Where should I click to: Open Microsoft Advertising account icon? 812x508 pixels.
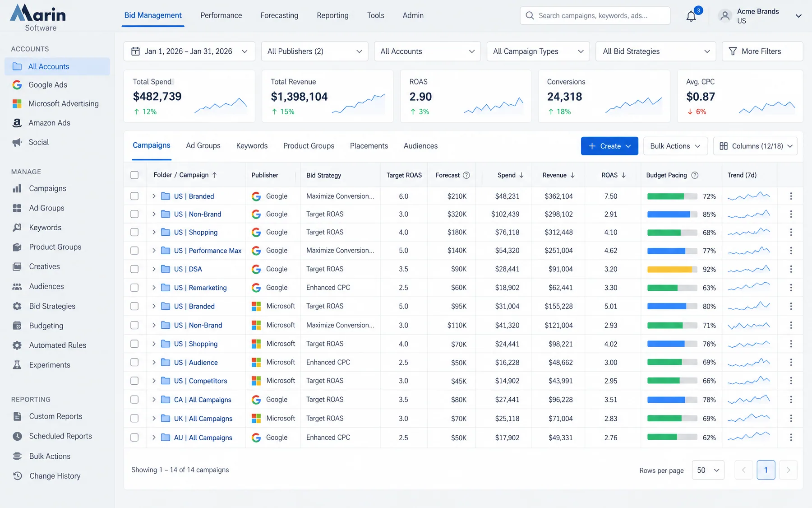(17, 104)
